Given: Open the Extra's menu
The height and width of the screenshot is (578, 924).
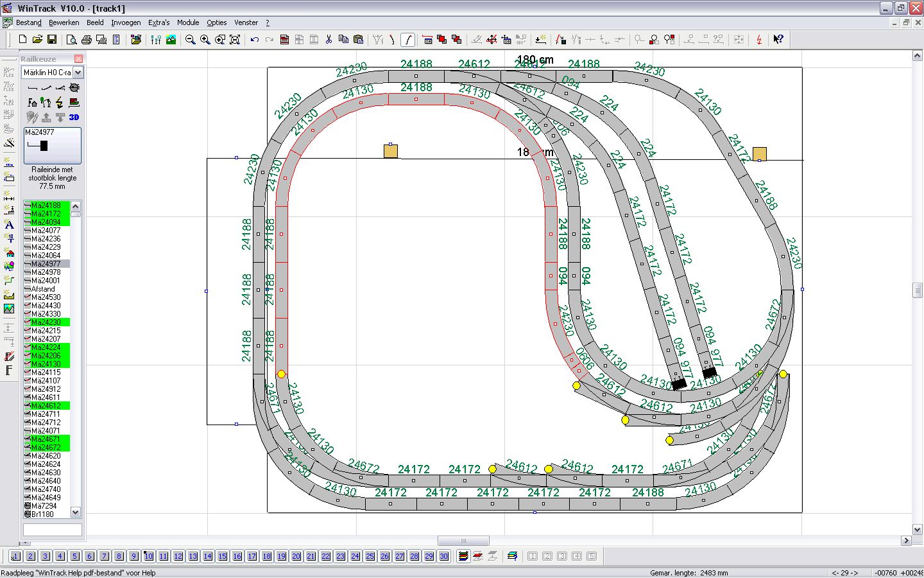Looking at the screenshot, I should tap(159, 22).
